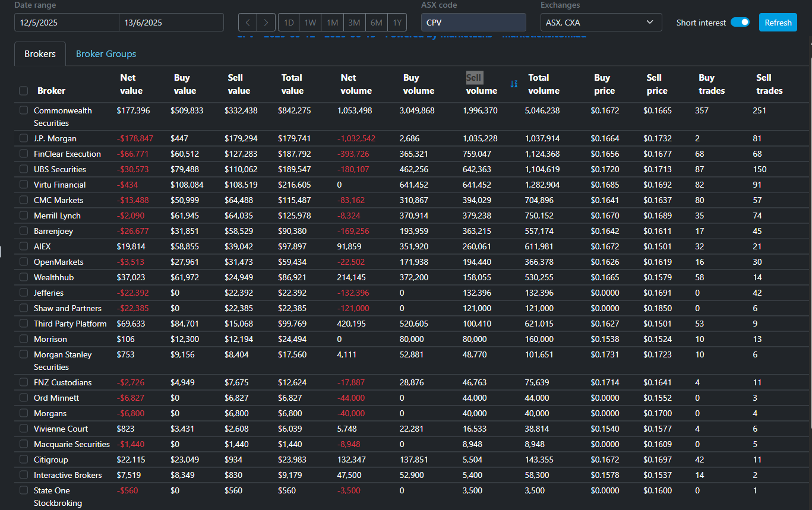Click the AIEX broker name
The height and width of the screenshot is (510, 812).
pyautogui.click(x=42, y=246)
